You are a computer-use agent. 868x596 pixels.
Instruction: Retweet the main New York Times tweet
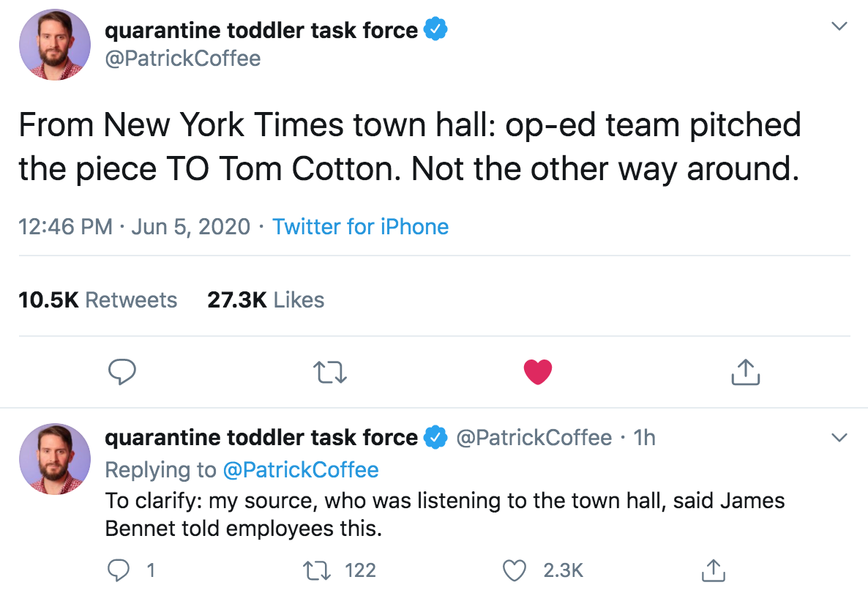point(330,372)
